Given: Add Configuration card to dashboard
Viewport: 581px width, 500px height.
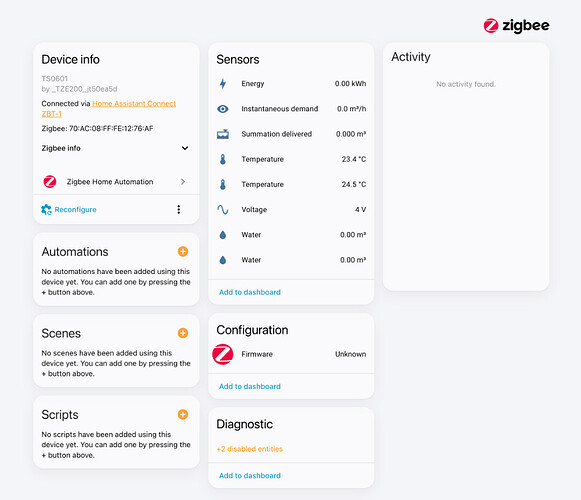Looking at the screenshot, I should pyautogui.click(x=250, y=387).
